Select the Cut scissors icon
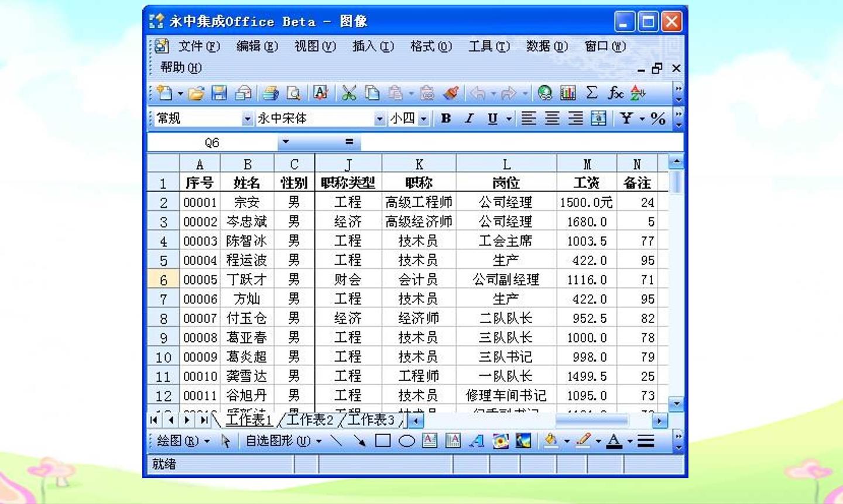This screenshot has width=843, height=504. [x=349, y=93]
